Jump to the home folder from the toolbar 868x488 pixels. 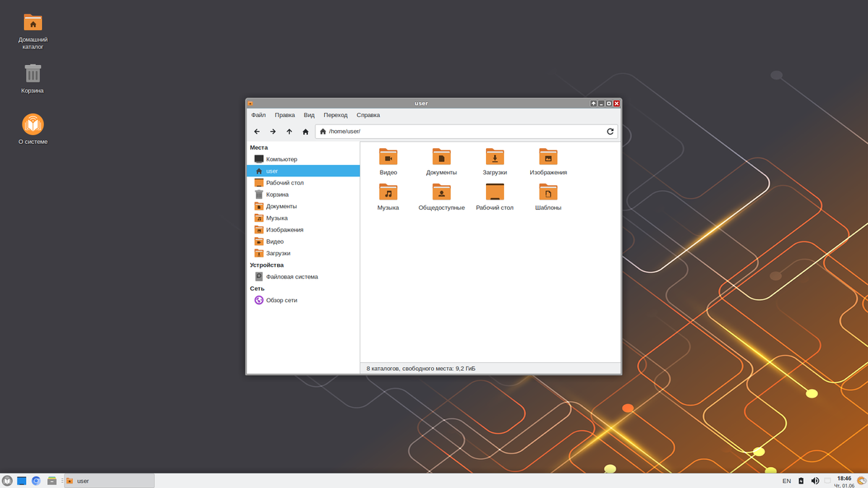click(x=305, y=132)
